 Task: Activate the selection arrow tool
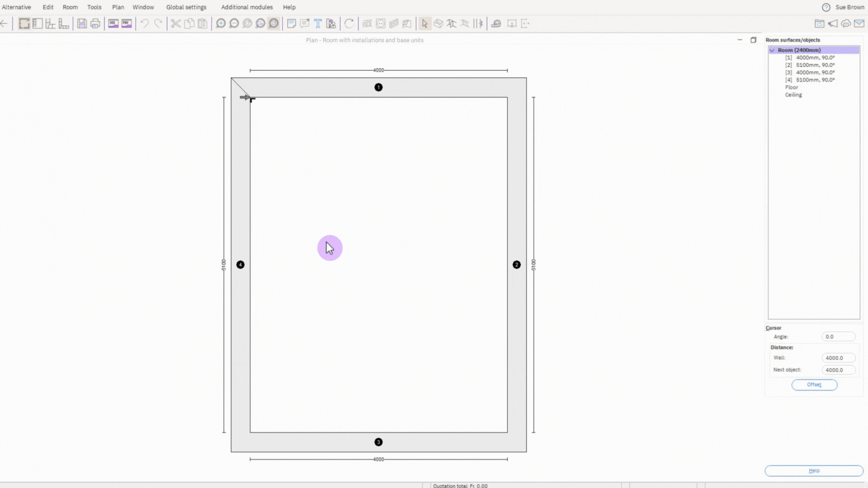425,23
